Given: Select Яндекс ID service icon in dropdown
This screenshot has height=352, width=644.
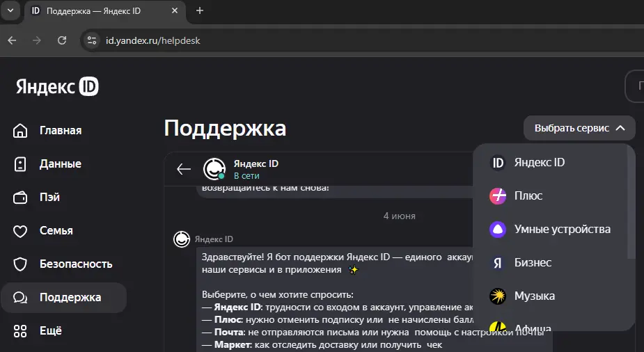Looking at the screenshot, I should (x=498, y=163).
